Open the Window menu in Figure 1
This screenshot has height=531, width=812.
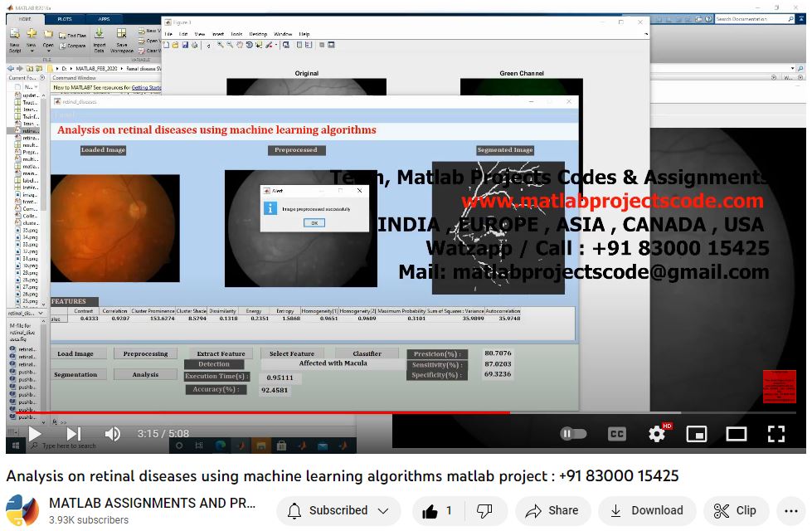coord(283,34)
